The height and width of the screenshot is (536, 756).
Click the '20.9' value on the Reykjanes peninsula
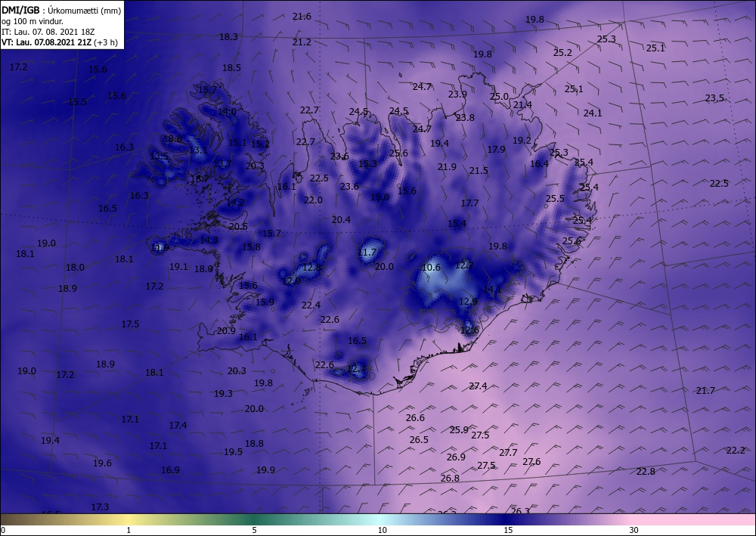tap(226, 330)
